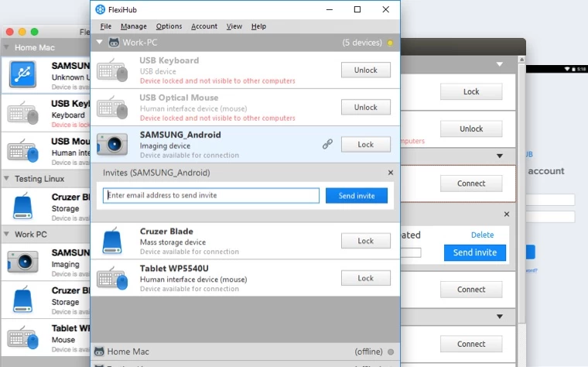Click the USB Keyboard icon in the Mac window
588x367 pixels.
pos(23,112)
